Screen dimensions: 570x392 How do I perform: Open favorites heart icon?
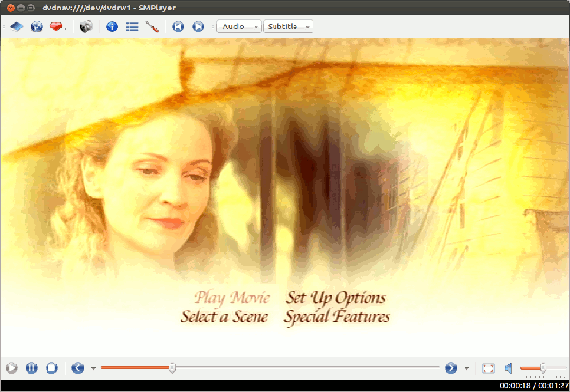click(56, 27)
